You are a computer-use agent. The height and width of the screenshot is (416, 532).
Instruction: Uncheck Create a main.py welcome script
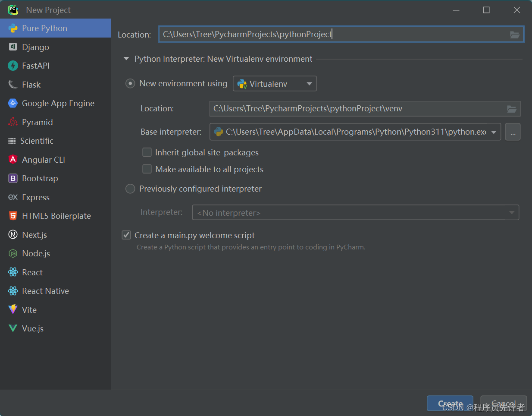tap(126, 235)
